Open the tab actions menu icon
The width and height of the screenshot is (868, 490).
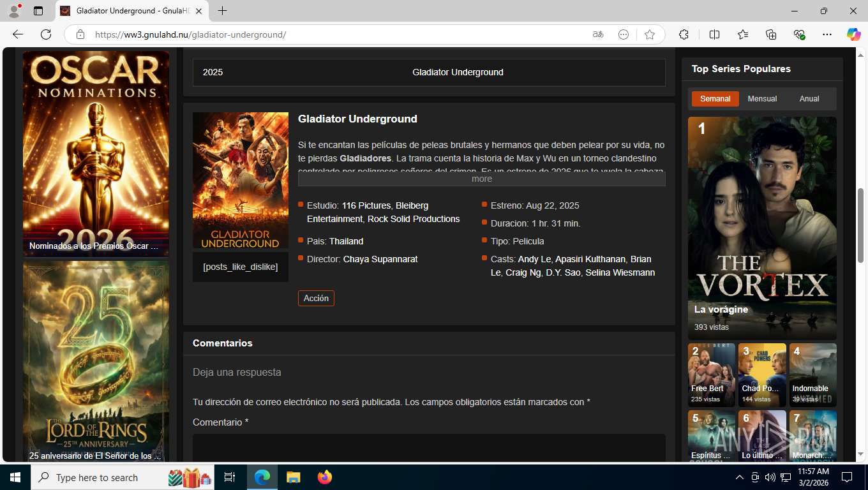(x=38, y=11)
